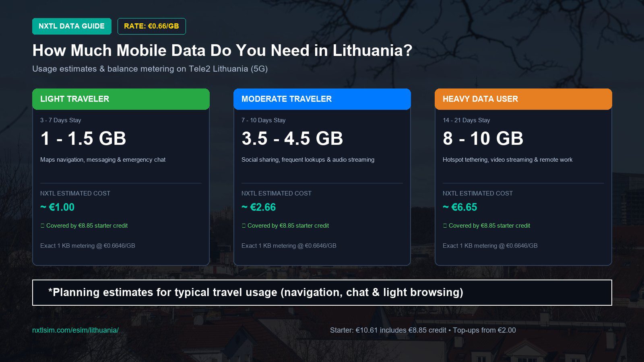Click 'Social sharing, frequent lookups & audio streaming' text
Viewport: 644px width, 362px height.
[x=308, y=160]
